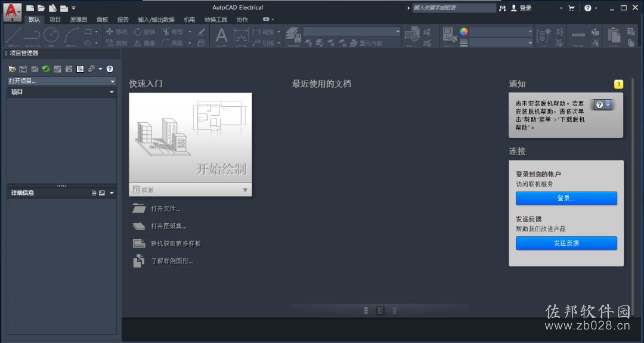The height and width of the screenshot is (343, 644).
Task: Open the AutoCAD application menu logo
Action: pyautogui.click(x=13, y=11)
